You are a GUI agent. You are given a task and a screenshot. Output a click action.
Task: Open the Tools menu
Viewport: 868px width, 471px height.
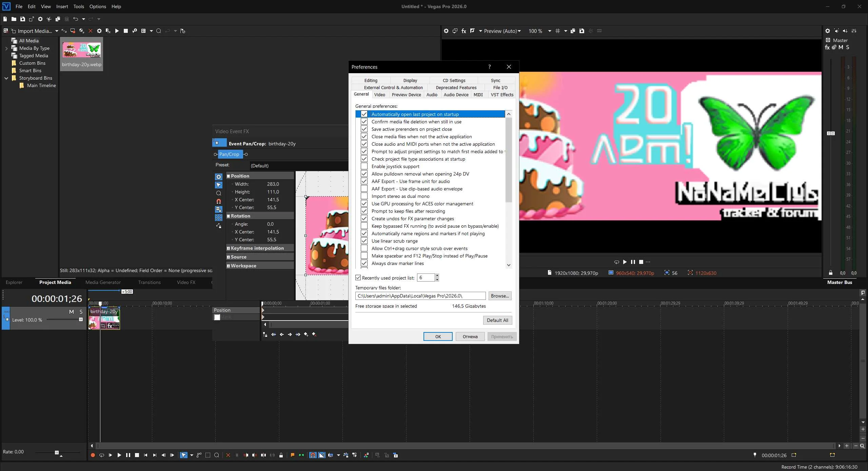[x=79, y=6]
